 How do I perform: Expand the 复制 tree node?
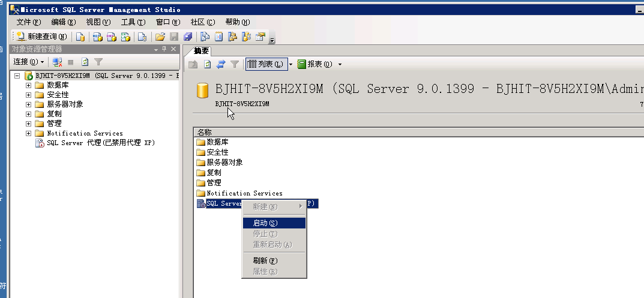coord(28,114)
